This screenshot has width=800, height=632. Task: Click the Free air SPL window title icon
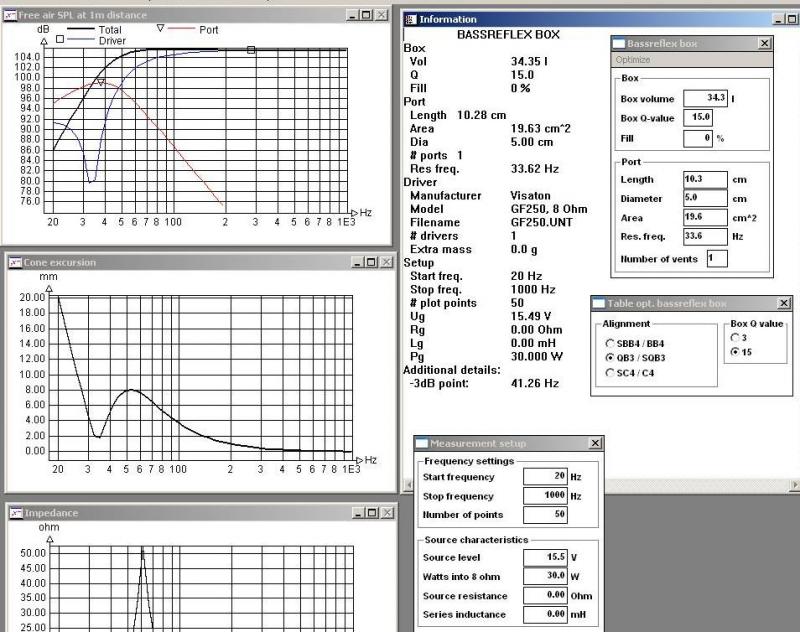[11, 15]
